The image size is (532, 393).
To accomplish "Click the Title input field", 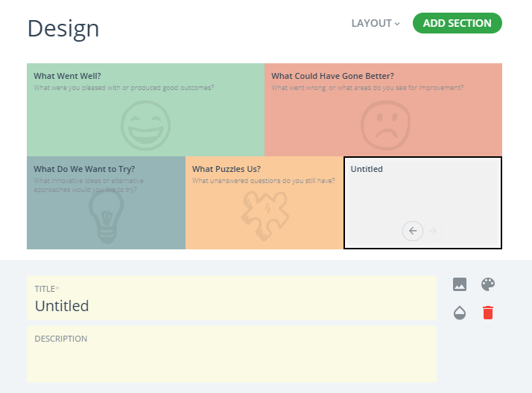I will tap(232, 298).
